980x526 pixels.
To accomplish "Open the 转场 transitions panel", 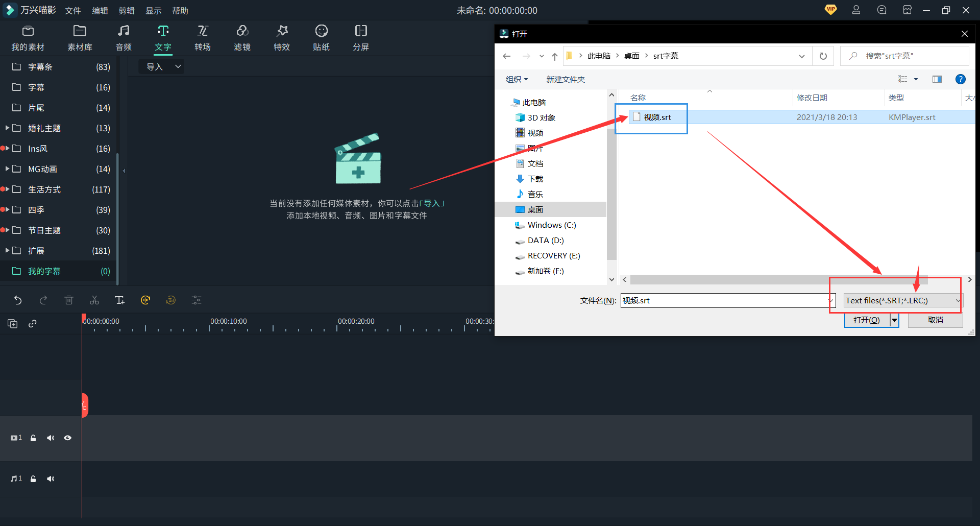I will click(203, 38).
